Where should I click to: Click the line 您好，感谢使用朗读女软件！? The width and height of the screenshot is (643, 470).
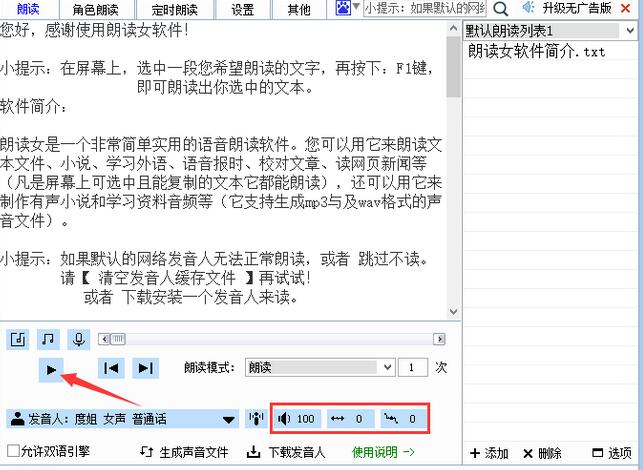tap(95, 30)
